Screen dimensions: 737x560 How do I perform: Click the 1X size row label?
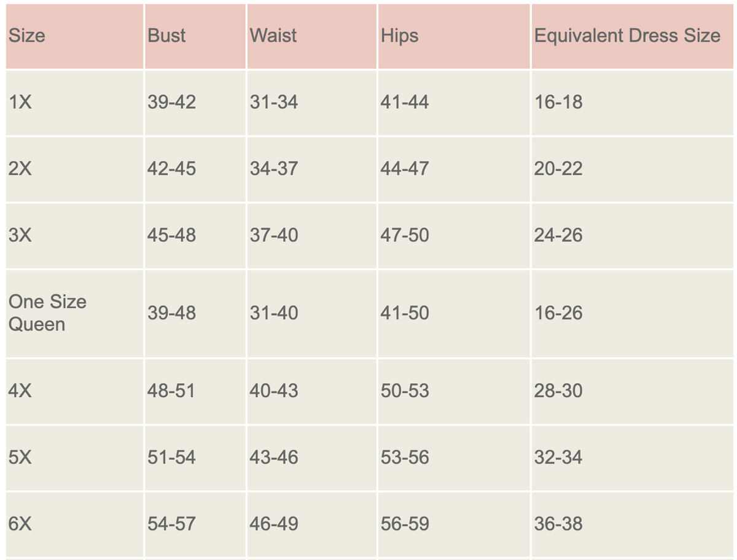(x=21, y=102)
